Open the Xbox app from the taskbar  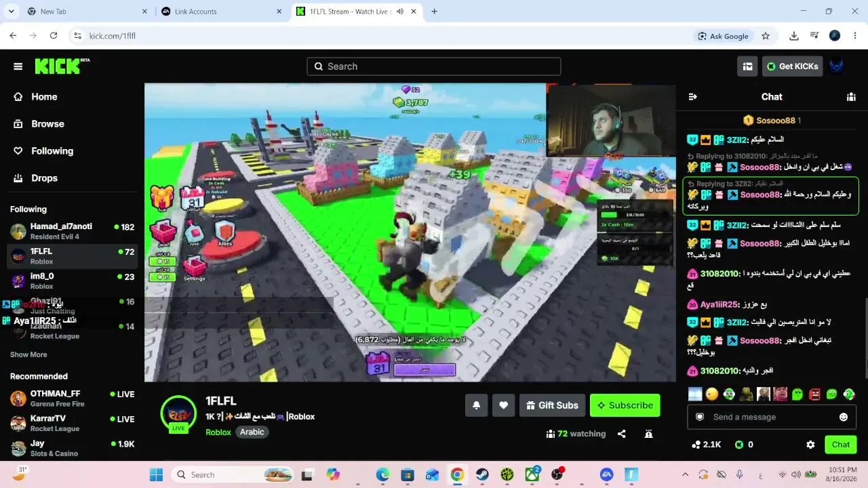[x=532, y=475]
